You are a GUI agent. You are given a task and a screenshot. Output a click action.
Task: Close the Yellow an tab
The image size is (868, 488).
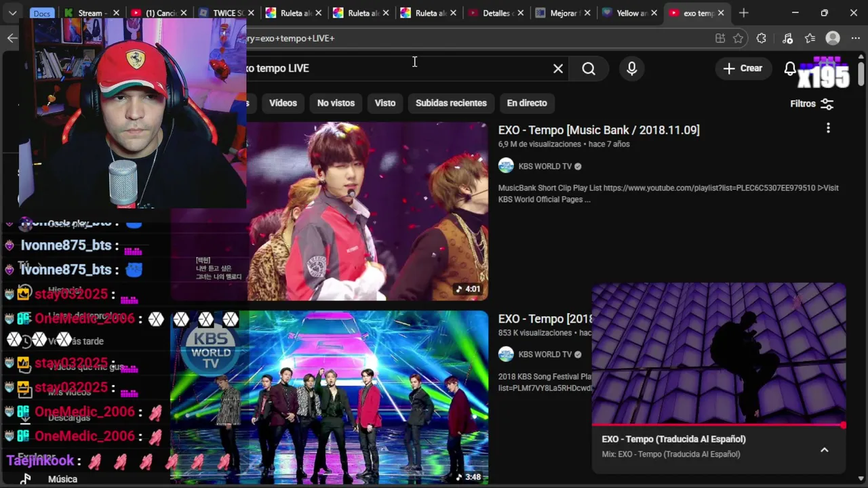coord(654,13)
